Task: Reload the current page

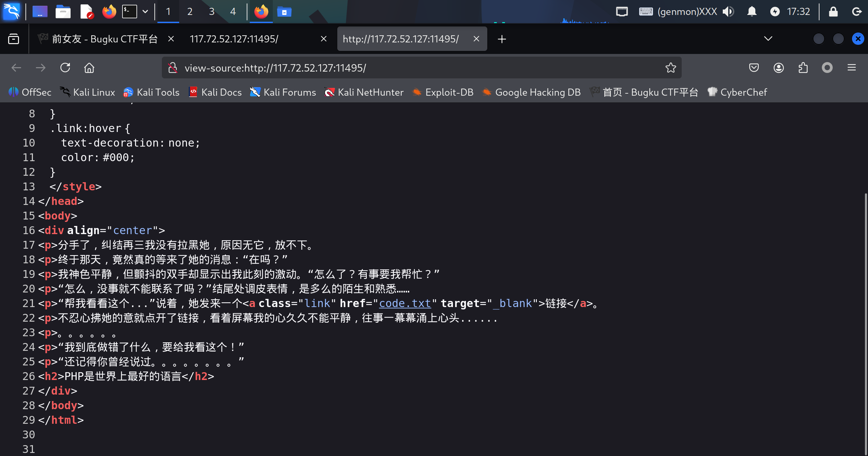Action: point(65,68)
